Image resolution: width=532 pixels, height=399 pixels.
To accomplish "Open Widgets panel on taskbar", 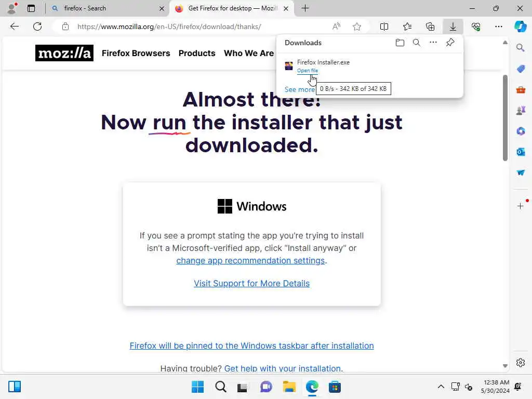I will click(x=14, y=387).
